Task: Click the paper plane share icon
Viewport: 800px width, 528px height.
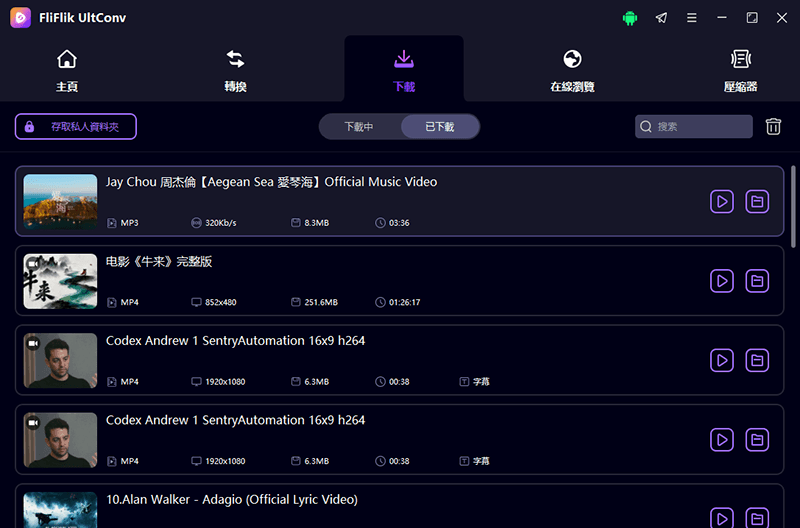Action: [x=661, y=18]
